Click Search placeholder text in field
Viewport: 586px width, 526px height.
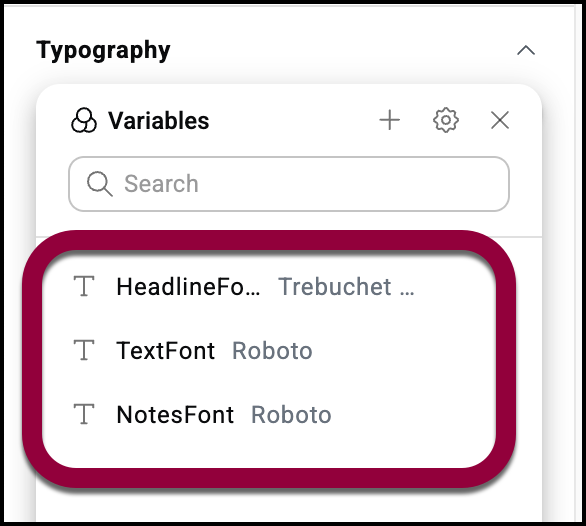click(161, 184)
